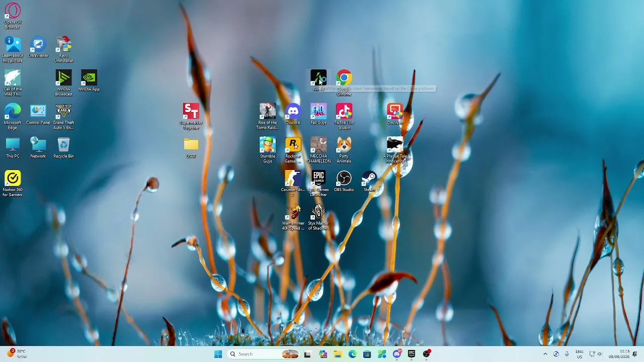This screenshot has width=644, height=362.
Task: Open the Windows Start menu
Action: click(218, 354)
